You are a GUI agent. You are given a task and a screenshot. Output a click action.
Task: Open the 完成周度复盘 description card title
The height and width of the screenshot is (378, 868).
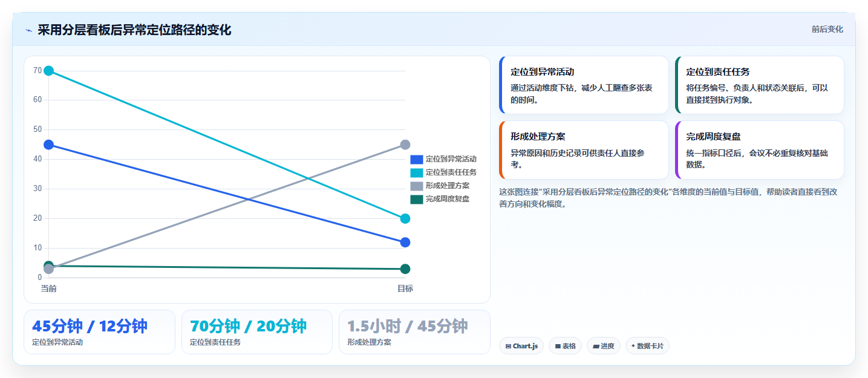[x=714, y=136]
